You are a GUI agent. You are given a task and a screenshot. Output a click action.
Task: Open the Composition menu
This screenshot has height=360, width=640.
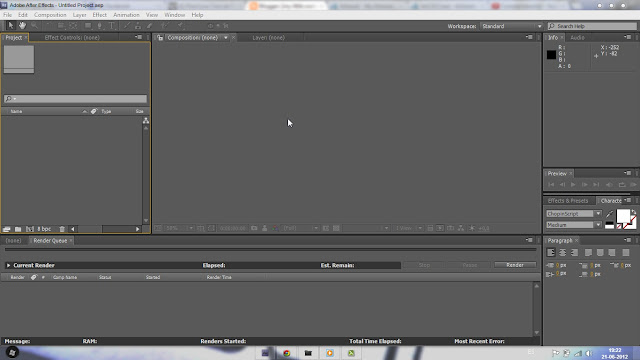(50, 15)
